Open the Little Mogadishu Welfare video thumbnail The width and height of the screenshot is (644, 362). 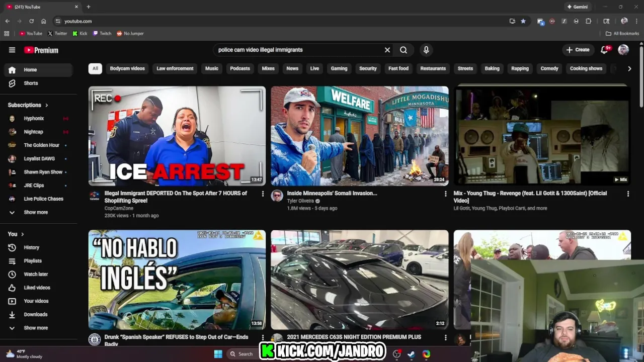tap(360, 136)
